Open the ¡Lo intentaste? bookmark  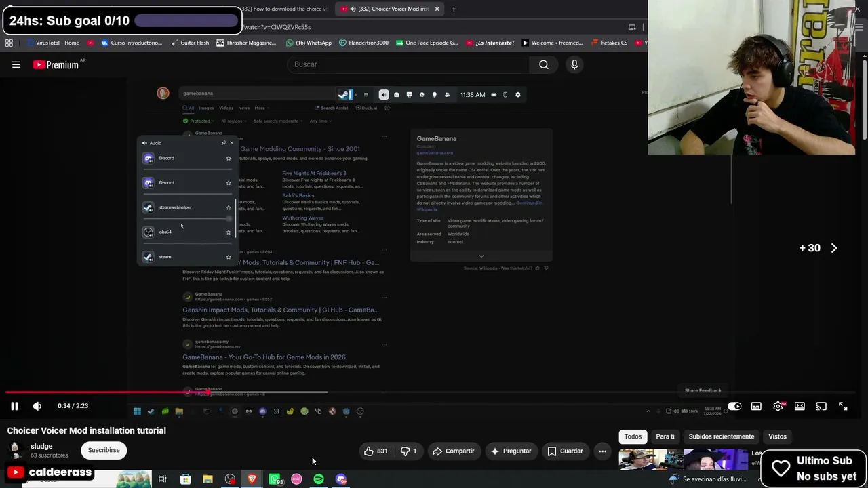[490, 43]
